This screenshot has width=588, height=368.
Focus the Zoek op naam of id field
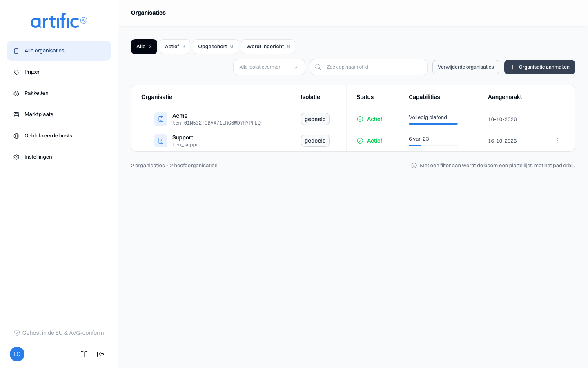[369, 67]
